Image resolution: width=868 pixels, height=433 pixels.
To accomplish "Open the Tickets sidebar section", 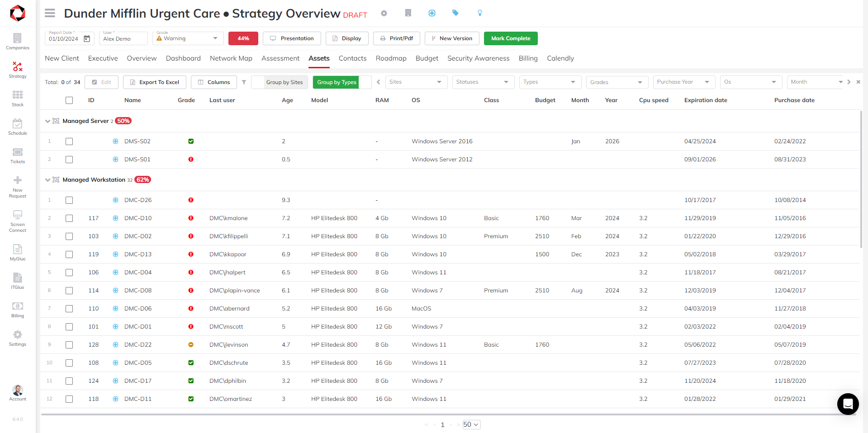I will tap(18, 155).
